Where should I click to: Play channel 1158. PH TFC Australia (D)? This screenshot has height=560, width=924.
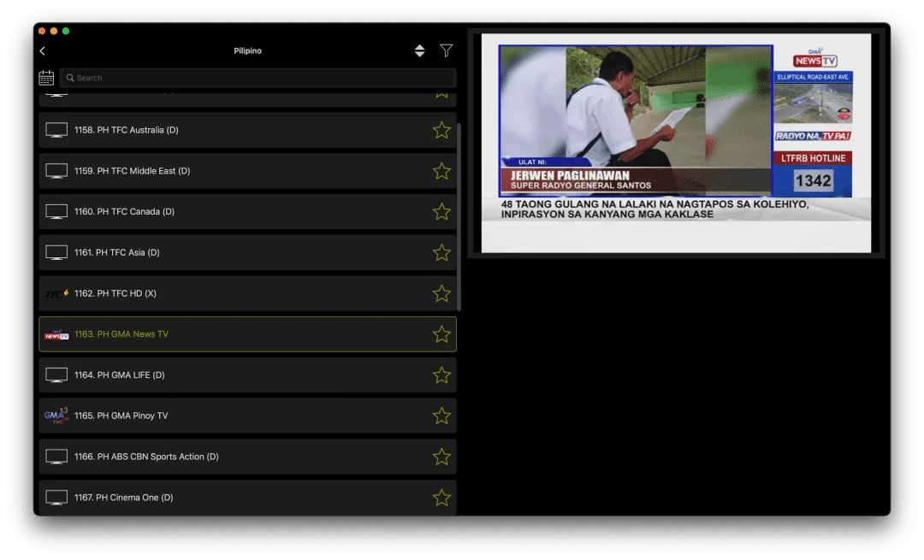[247, 130]
